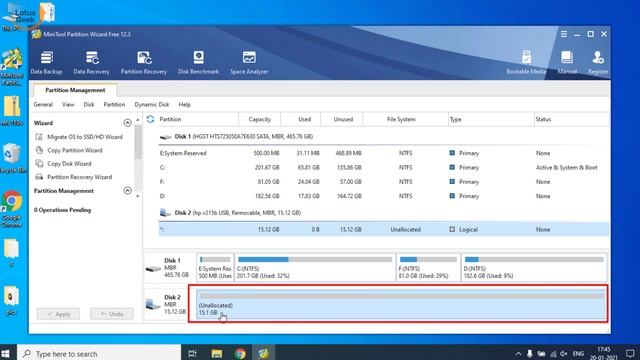Show hidden system tray icons
This screenshot has width=640, height=360.
(x=518, y=354)
